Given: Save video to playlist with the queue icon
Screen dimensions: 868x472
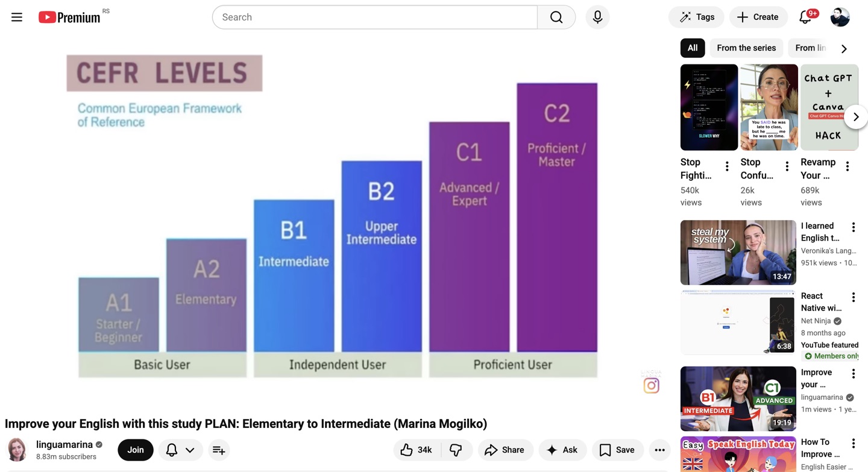Looking at the screenshot, I should pos(218,450).
